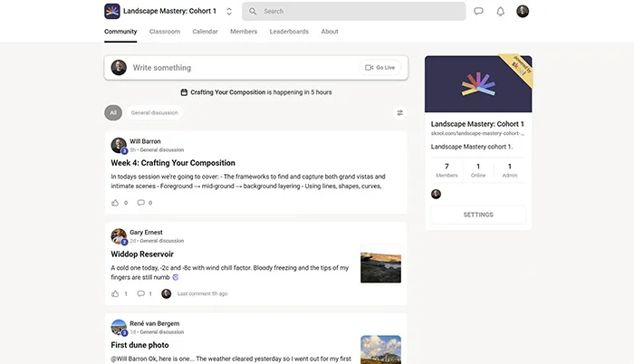This screenshot has width=634, height=364.
Task: Open the notifications bell
Action: (x=501, y=12)
